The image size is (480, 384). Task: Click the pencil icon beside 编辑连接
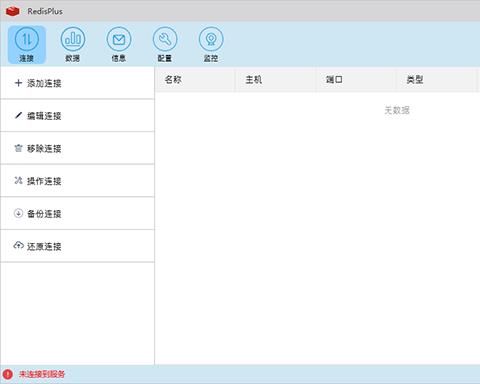(18, 115)
